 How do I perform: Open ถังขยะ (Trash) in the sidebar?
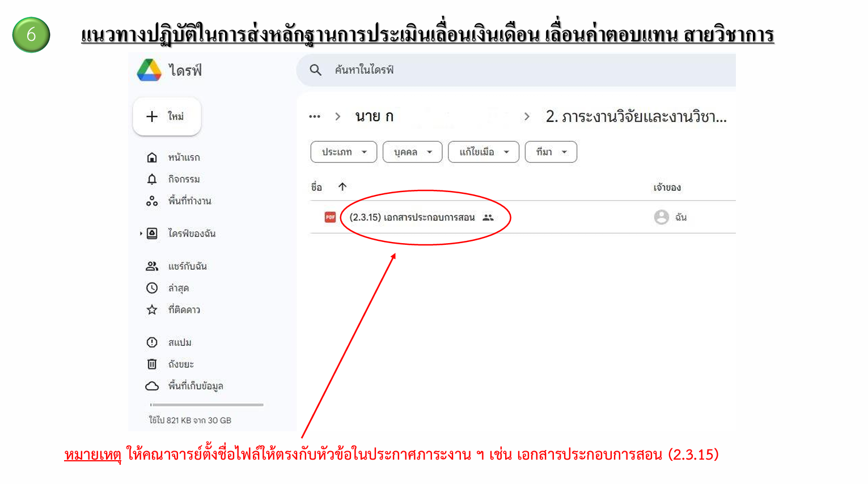click(181, 364)
